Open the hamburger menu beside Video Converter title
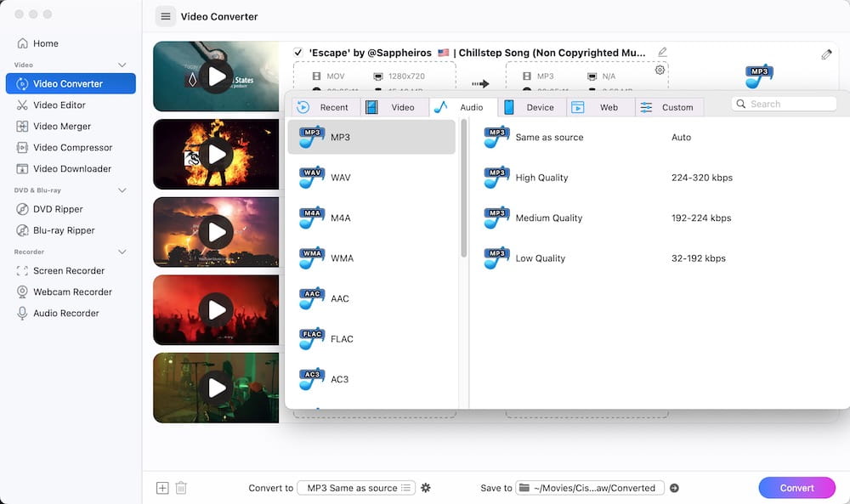Viewport: 850px width, 504px height. tap(166, 16)
